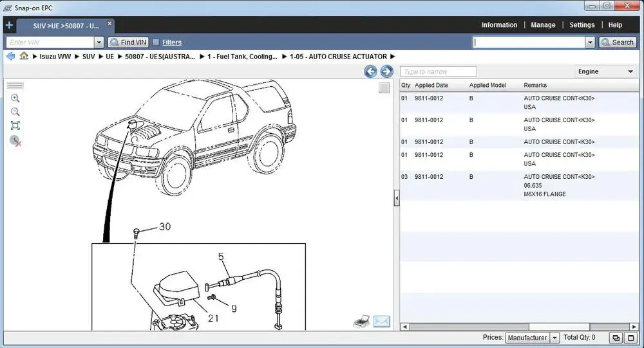Screen dimensions: 644x348
Task: Select 50807 - UES(AUSTRA... breadcrumb
Action: click(160, 57)
